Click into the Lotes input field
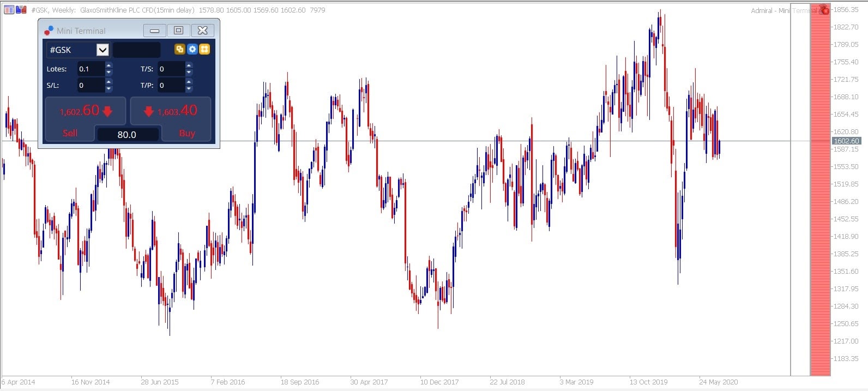The image size is (868, 391). click(x=91, y=69)
